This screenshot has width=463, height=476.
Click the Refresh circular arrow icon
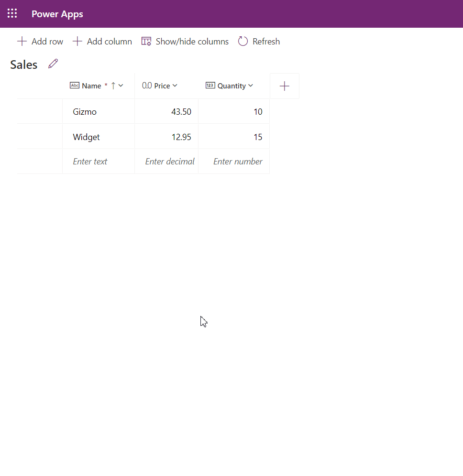(x=243, y=42)
